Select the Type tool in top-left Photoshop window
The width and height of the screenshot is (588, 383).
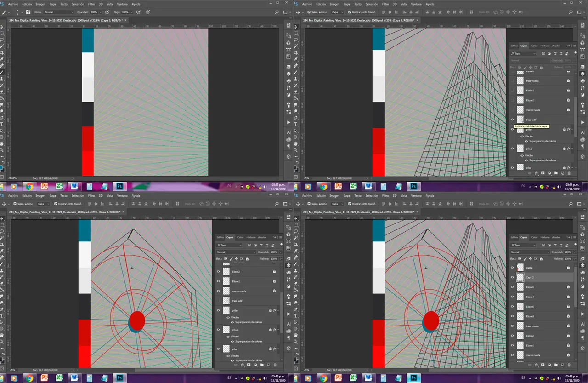[2, 124]
